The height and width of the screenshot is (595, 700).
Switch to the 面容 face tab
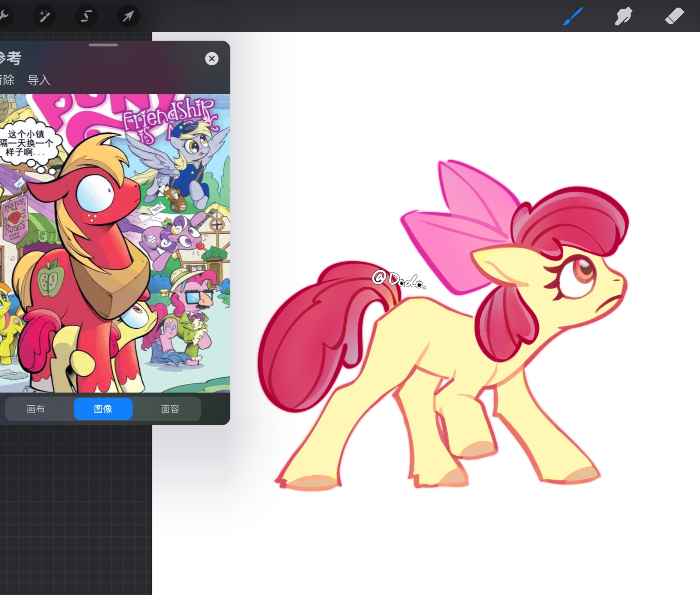point(170,409)
